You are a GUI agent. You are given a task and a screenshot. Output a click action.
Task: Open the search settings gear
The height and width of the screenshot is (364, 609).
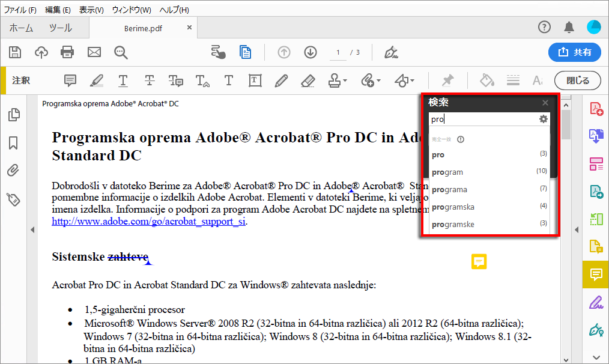(x=544, y=119)
